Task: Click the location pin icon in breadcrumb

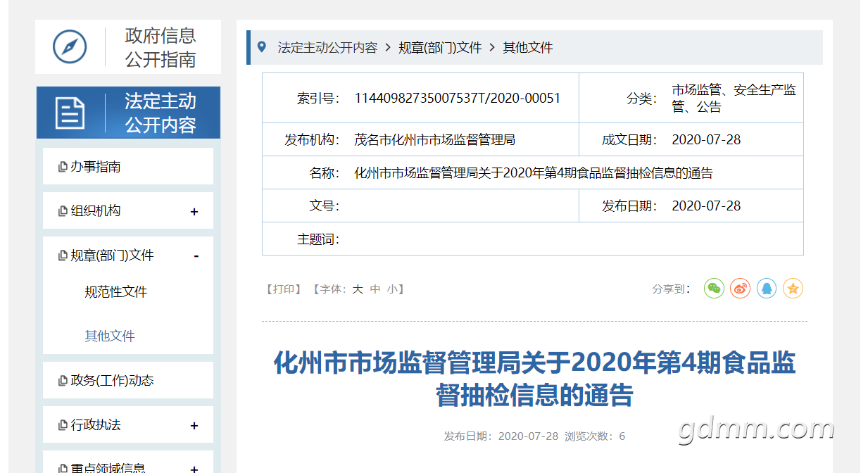Action: click(262, 47)
